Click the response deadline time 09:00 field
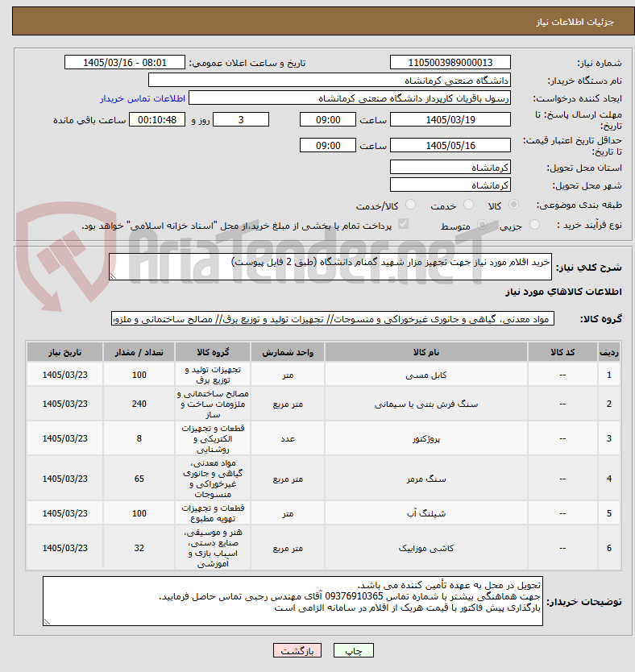The image size is (635, 672). tap(328, 119)
